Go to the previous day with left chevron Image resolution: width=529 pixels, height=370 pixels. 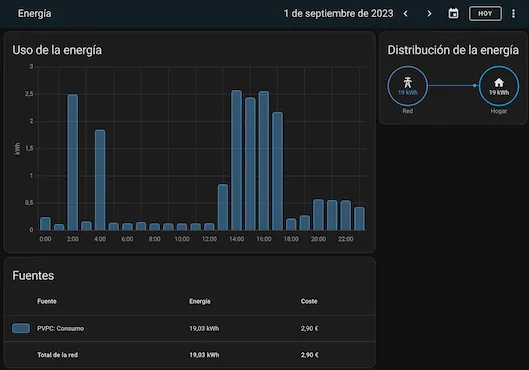[x=406, y=14]
